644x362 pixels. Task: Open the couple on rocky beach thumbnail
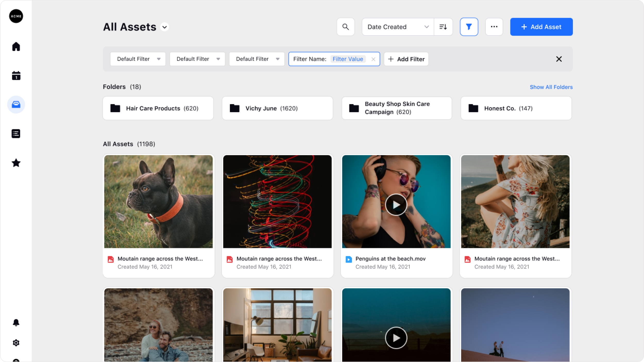[158, 325]
